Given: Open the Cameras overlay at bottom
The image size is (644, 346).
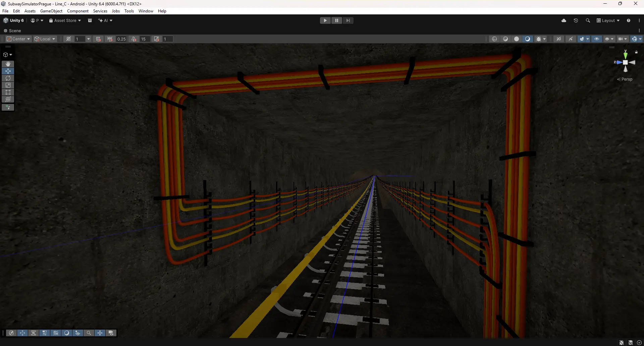Looking at the screenshot, I should pyautogui.click(x=111, y=333).
